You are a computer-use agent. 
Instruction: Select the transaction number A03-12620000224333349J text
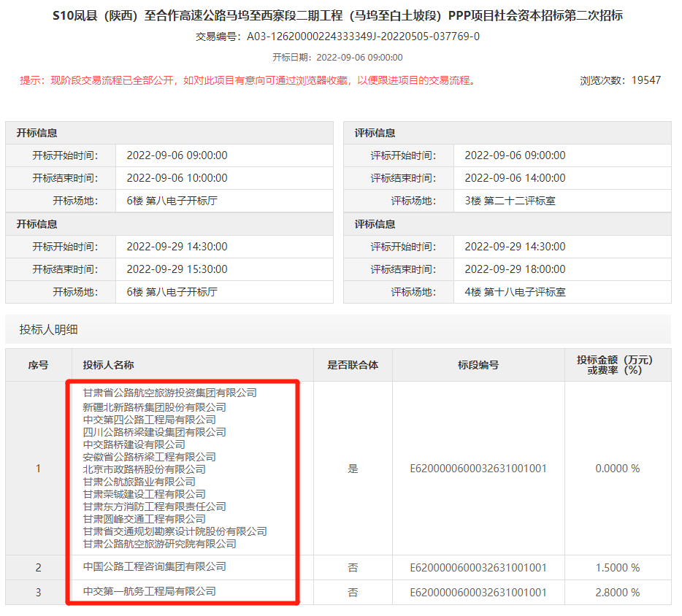363,36
